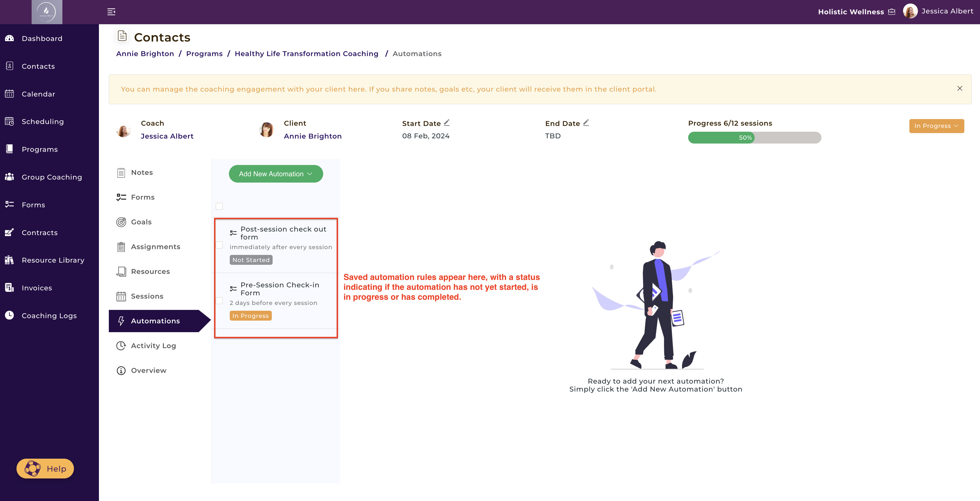Viewport: 980px width, 501px height.
Task: Open the Forms tab in program submenu
Action: (143, 197)
